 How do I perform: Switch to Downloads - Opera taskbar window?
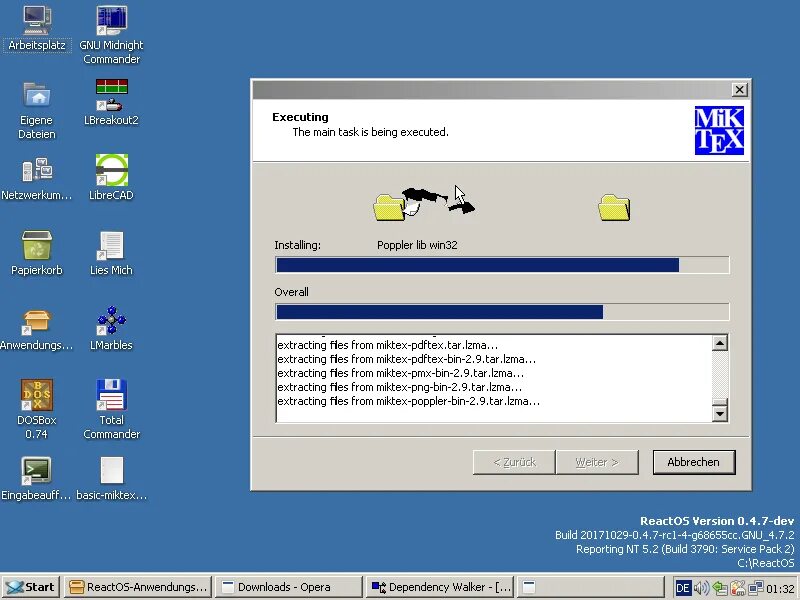[x=289, y=587]
